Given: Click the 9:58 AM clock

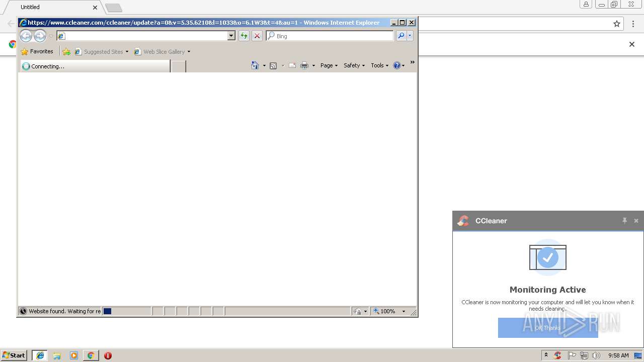Looking at the screenshot, I should click(x=618, y=355).
